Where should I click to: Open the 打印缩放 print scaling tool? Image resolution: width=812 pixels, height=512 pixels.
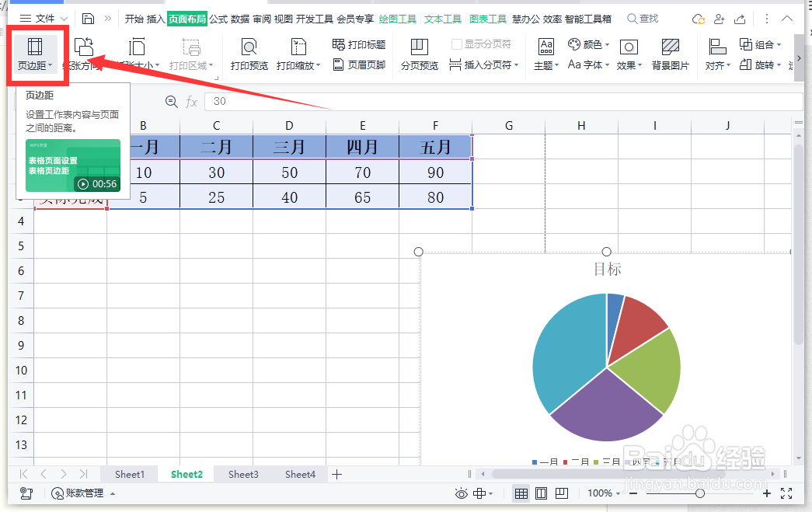298,54
